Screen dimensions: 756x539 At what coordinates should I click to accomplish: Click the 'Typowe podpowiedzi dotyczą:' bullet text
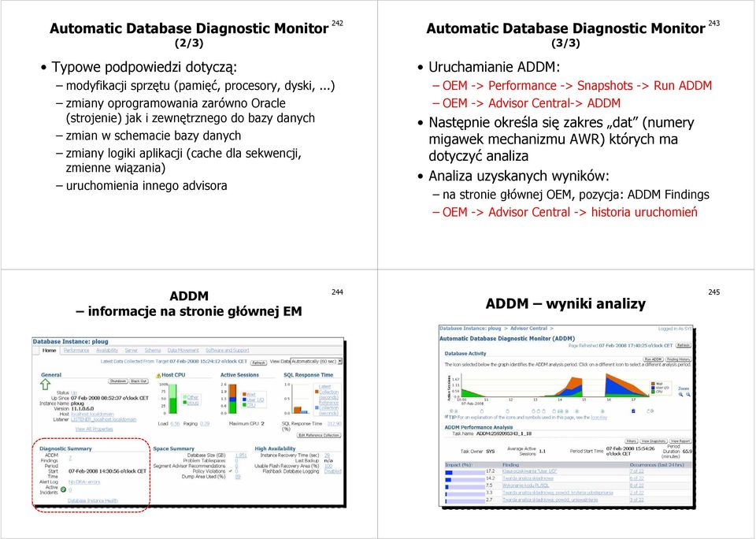[144, 67]
